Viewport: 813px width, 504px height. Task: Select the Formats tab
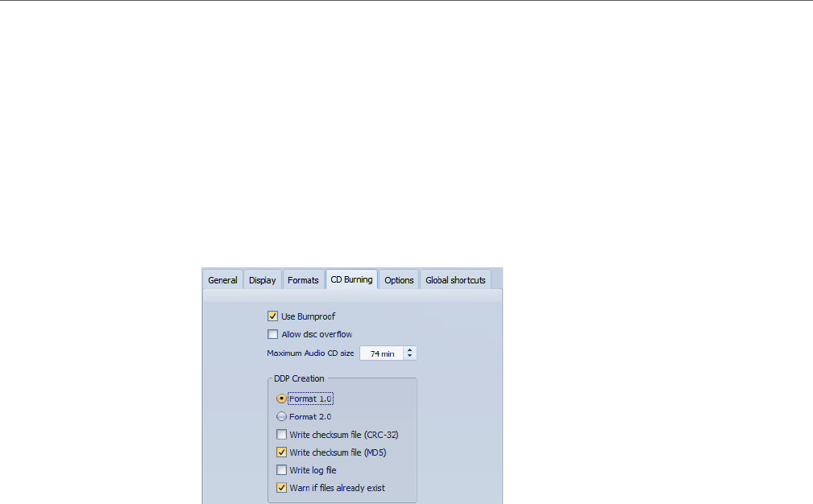pyautogui.click(x=303, y=279)
